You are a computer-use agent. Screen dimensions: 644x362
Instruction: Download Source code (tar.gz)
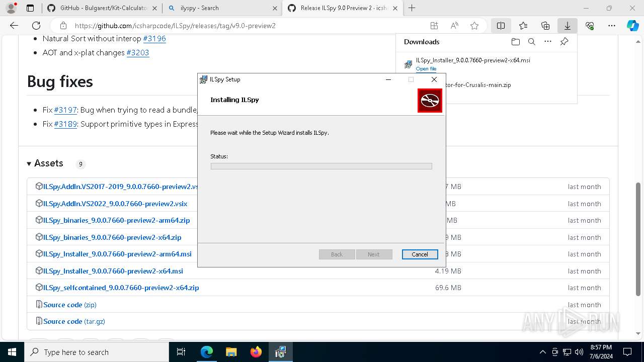click(74, 321)
